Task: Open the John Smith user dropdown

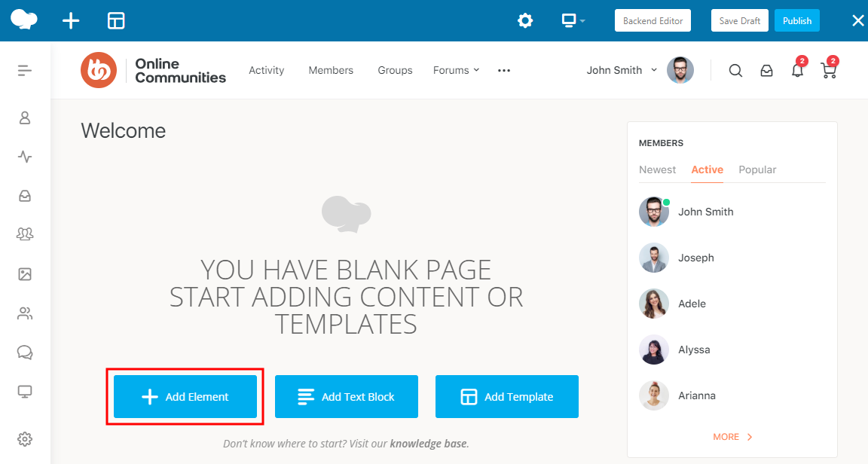Action: point(622,71)
